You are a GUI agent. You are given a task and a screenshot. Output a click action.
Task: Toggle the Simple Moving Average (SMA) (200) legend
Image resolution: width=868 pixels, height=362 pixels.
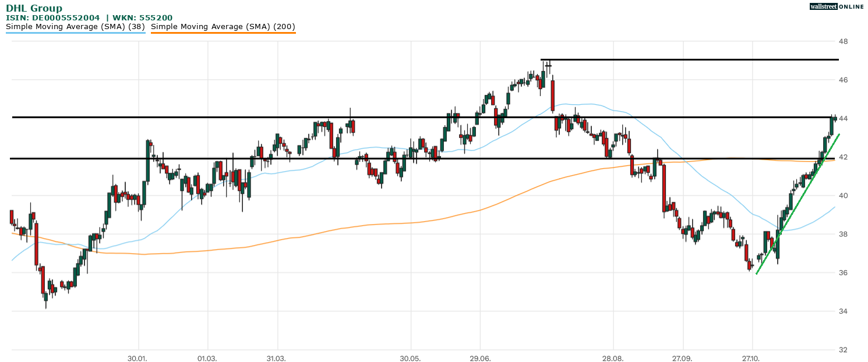click(x=223, y=27)
